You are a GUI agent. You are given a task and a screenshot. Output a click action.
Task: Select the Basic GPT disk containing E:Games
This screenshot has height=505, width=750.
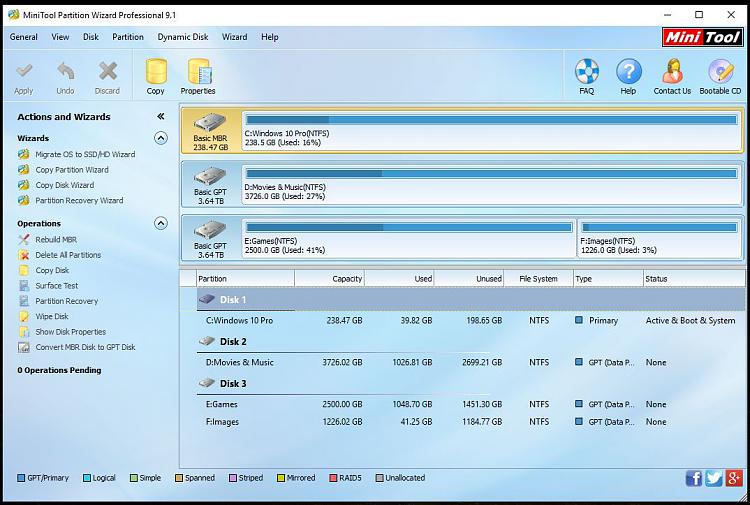(x=210, y=238)
